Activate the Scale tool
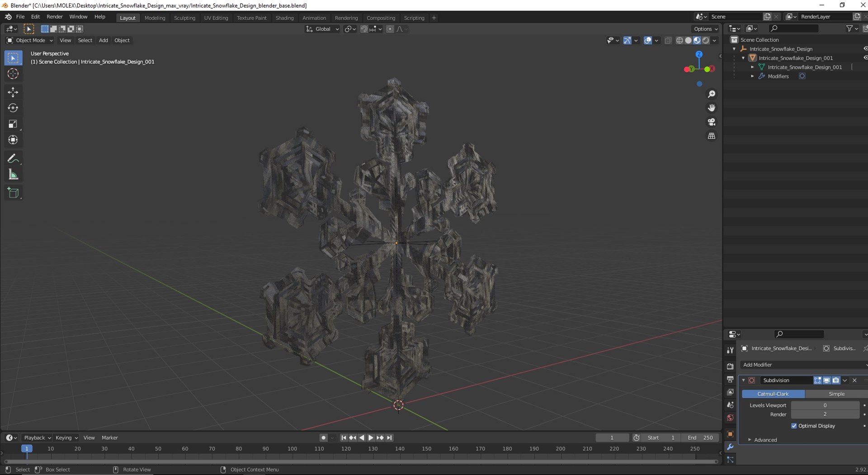 coord(13,124)
